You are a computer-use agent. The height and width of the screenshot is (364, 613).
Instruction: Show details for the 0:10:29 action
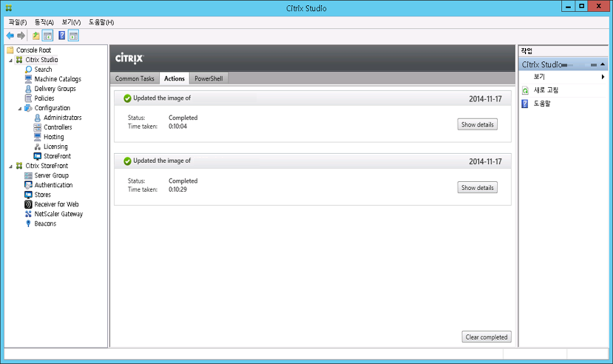coord(477,188)
